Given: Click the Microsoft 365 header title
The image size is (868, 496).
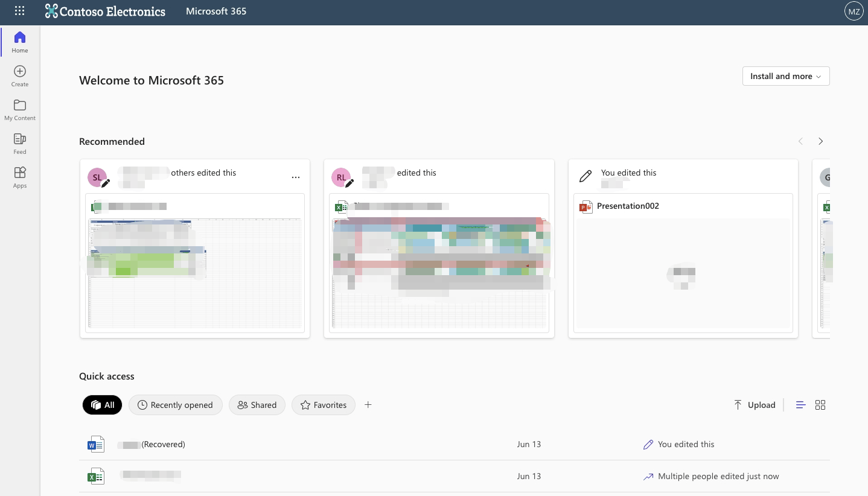Looking at the screenshot, I should [216, 11].
